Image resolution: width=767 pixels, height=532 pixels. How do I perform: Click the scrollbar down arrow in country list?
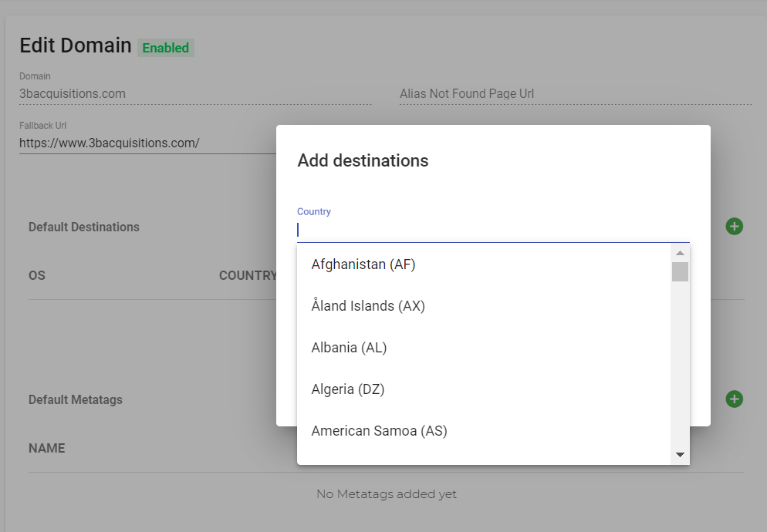[x=680, y=455]
